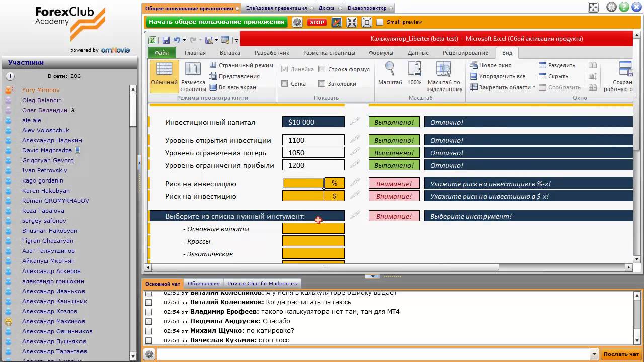Viewport: 644px width, 362px height.
Task: Click pencil icon beside Уровень открытия инвестиции
Action: pos(355,139)
